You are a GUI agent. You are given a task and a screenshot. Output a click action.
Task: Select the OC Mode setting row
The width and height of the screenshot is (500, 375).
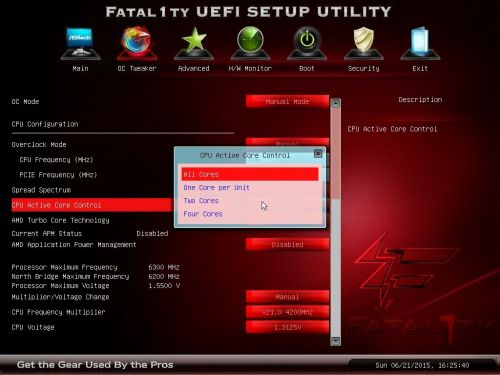25,101
